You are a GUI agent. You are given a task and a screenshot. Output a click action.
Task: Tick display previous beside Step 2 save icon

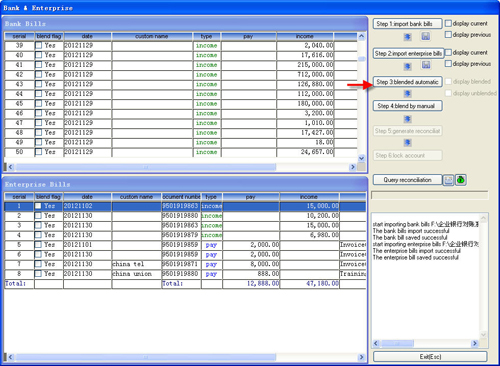pyautogui.click(x=448, y=63)
